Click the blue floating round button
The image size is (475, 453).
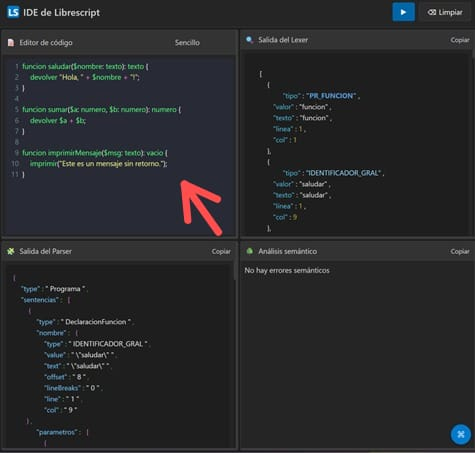pos(461,434)
